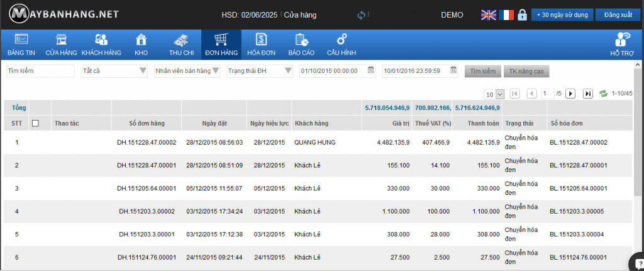The width and height of the screenshot is (644, 271).
Task: Switch language with the French flag
Action: 506,15
